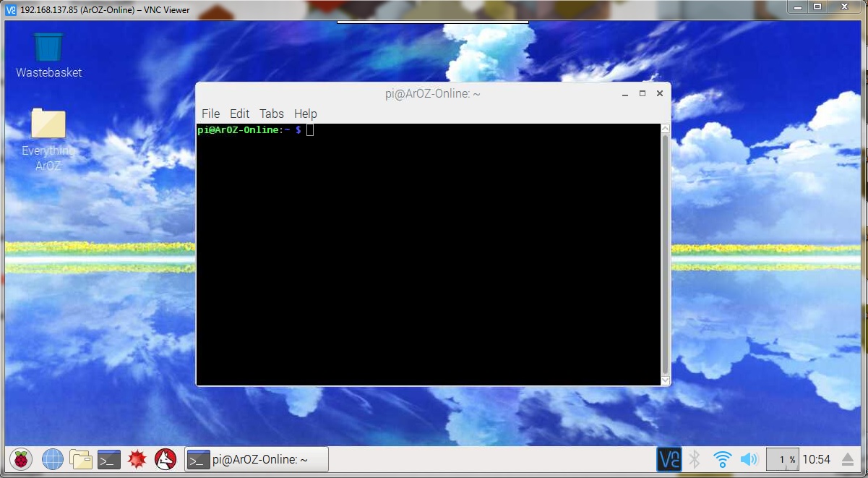868x478 pixels.
Task: Click the eject media icon
Action: (x=848, y=459)
